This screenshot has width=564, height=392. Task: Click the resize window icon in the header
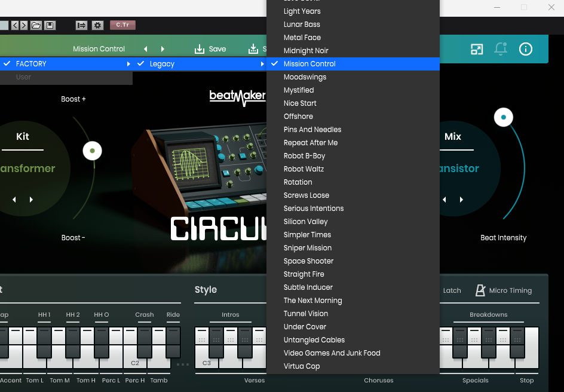coord(477,49)
